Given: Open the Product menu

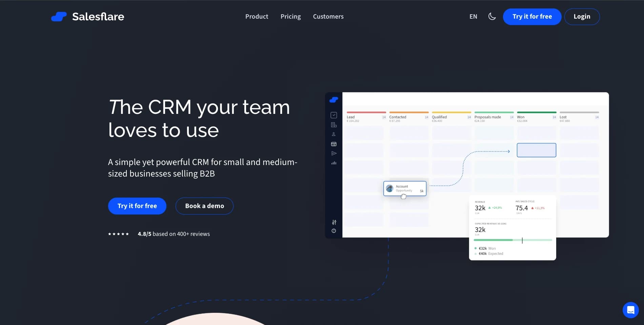Looking at the screenshot, I should 257,16.
